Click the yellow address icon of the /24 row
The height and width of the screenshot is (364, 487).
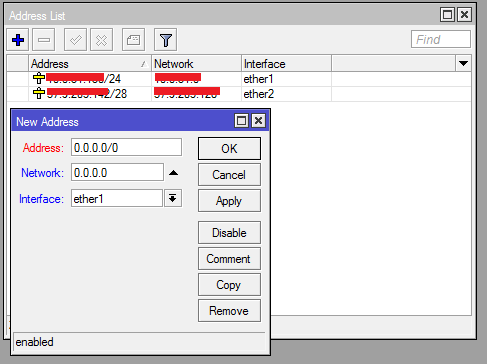[x=39, y=78]
